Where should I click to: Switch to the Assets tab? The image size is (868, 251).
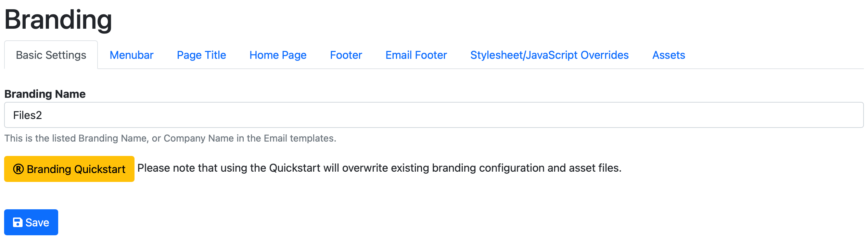668,55
